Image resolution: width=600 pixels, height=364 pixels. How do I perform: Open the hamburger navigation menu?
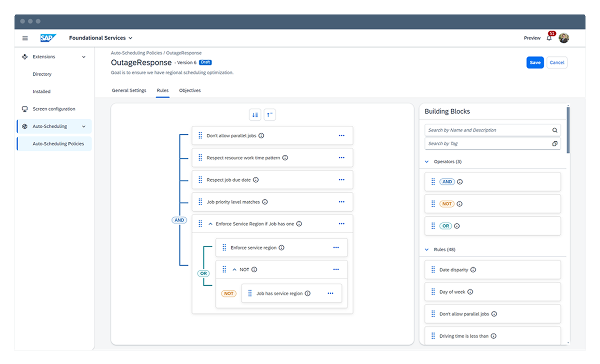[x=25, y=38]
